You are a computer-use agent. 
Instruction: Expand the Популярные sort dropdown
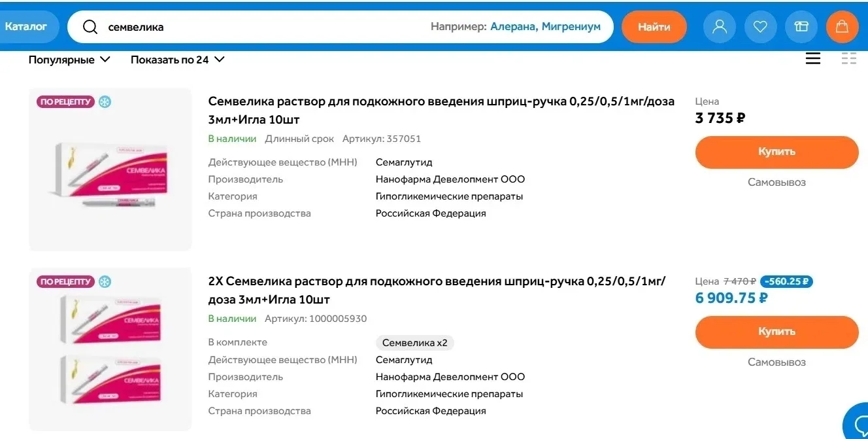coord(69,60)
